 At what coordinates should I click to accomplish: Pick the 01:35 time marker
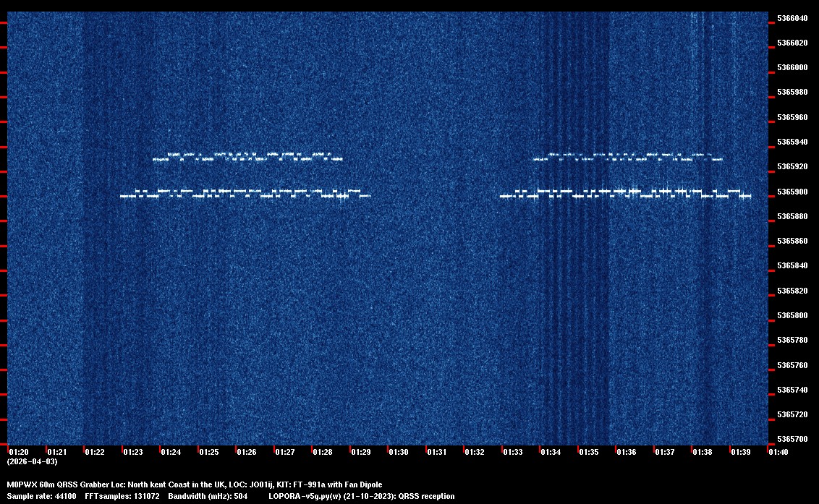[x=589, y=452]
